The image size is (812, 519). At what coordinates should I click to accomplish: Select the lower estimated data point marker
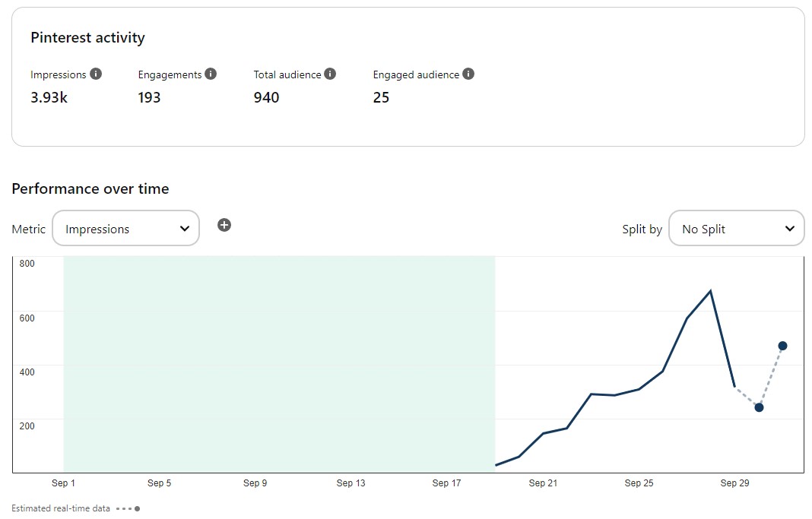coord(759,408)
